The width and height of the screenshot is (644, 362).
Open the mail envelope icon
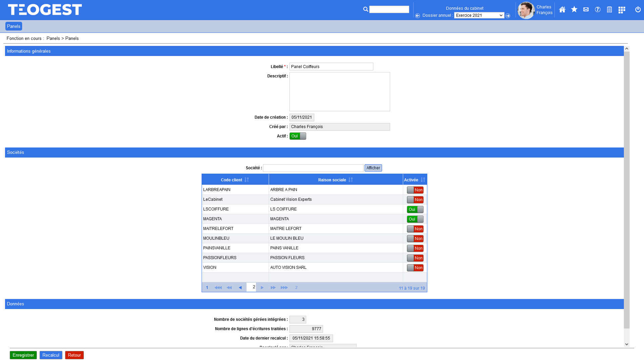(x=586, y=10)
